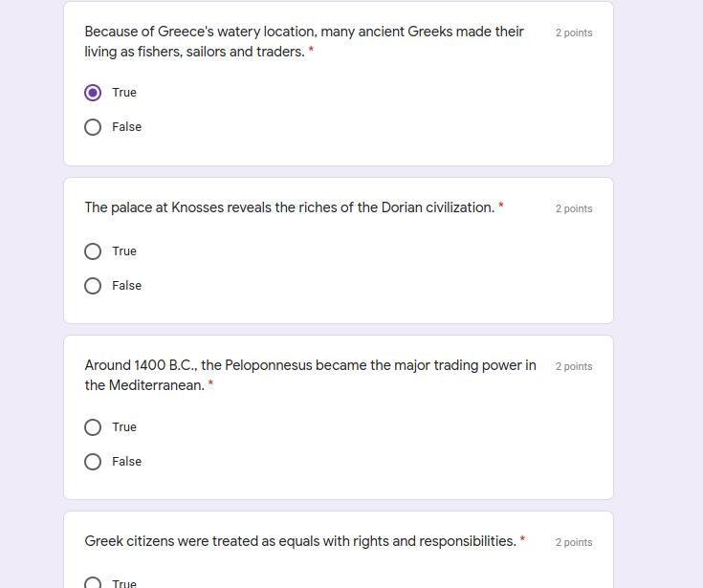
Task: Click the 'False' label text under the fishers question
Action: 126,127
